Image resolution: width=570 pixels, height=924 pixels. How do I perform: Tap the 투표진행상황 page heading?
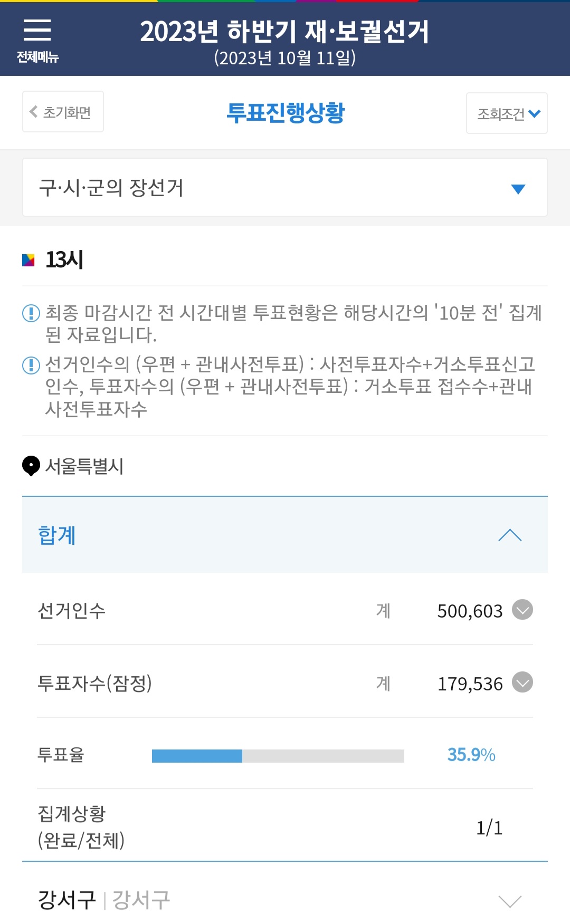(285, 113)
